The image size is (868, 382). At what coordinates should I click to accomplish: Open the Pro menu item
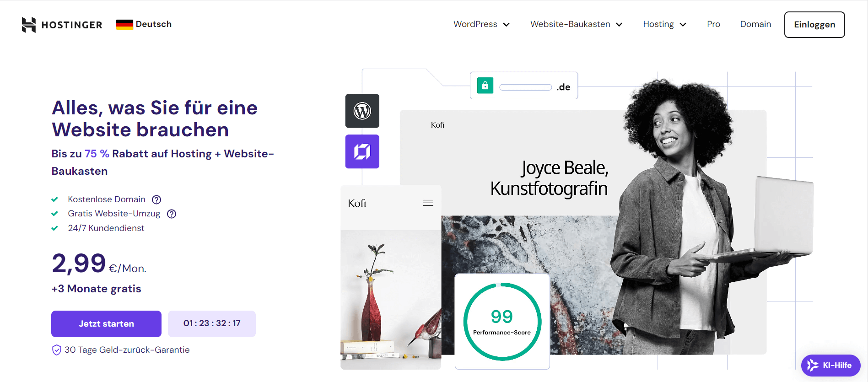tap(713, 24)
